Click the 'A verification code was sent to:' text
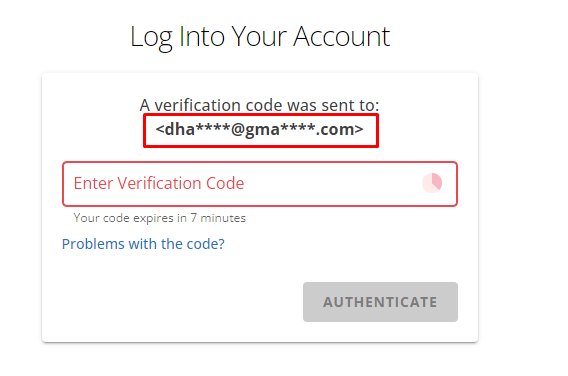Screen dimensions: 568x376 [x=259, y=105]
